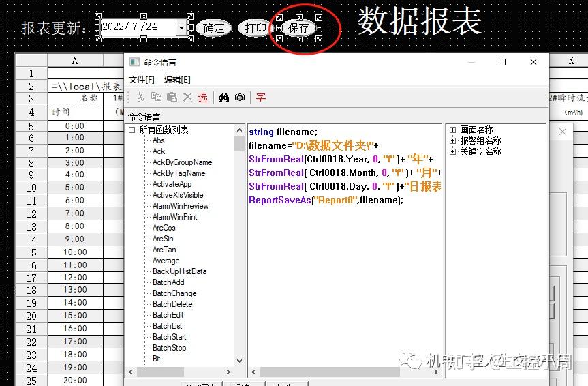Click function list horizontal scroll left arrow
Viewport: 588px width, 386px height.
click(131, 372)
